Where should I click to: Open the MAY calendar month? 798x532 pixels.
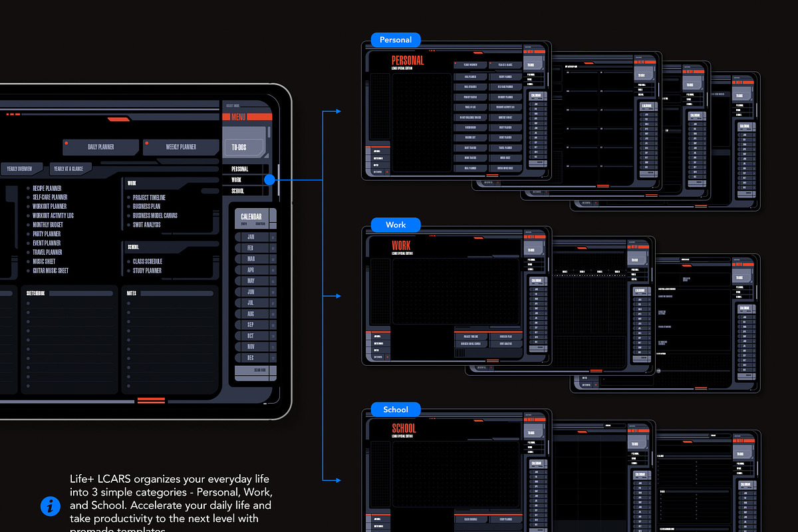[x=255, y=281]
